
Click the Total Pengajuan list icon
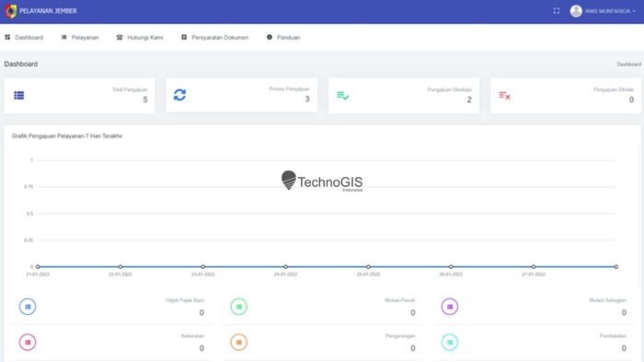[x=19, y=96]
